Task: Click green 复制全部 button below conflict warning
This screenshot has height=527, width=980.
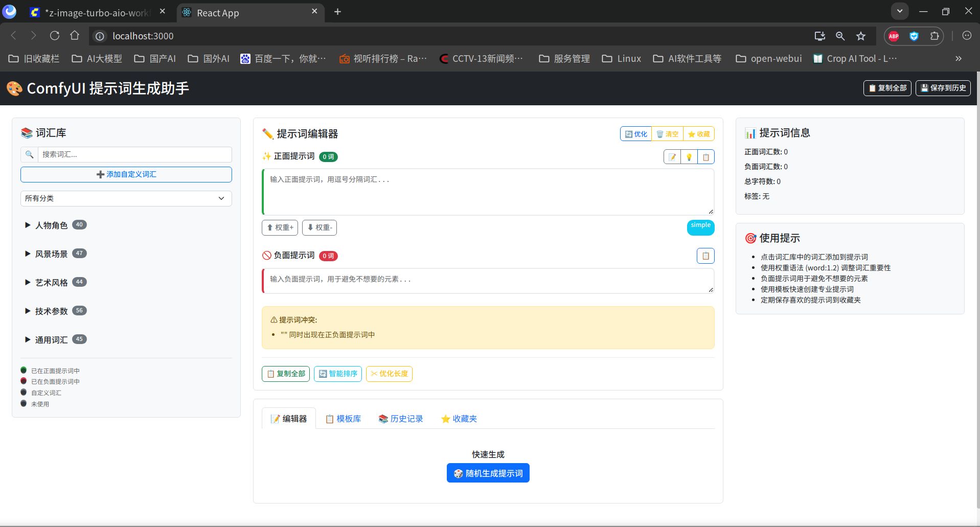Action: (x=286, y=374)
